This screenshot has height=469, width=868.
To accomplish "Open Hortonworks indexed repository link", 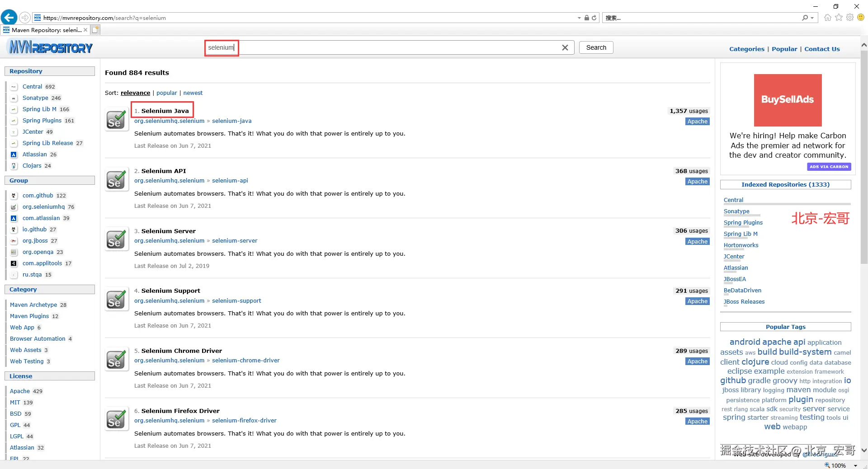I will tap(741, 245).
